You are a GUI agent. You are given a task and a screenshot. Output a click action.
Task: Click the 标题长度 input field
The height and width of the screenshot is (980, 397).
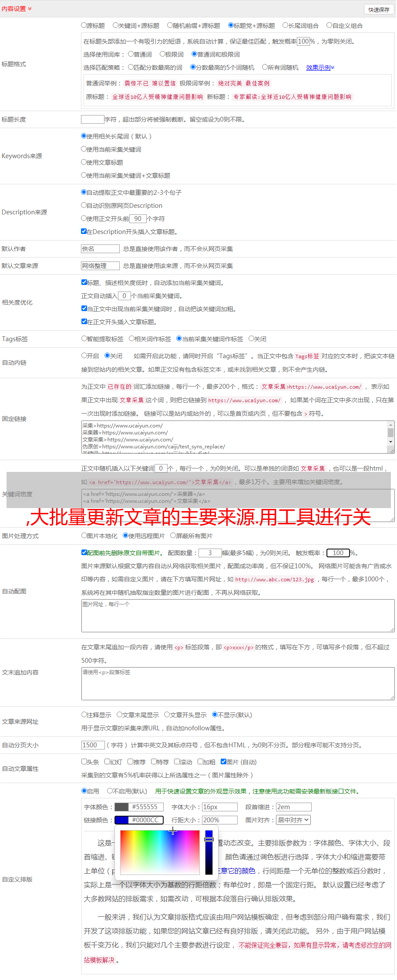click(92, 119)
